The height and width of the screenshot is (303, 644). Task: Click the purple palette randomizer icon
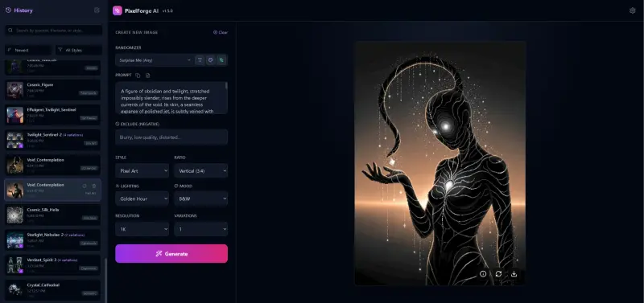tap(210, 60)
